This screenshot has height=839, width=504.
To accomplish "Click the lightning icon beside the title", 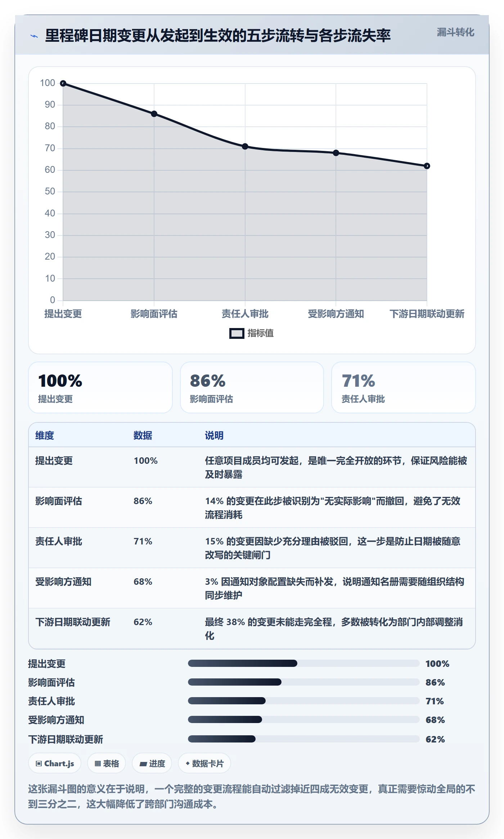I will coord(34,36).
